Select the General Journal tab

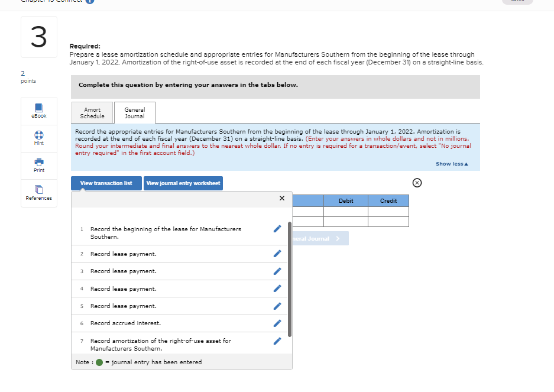click(134, 112)
